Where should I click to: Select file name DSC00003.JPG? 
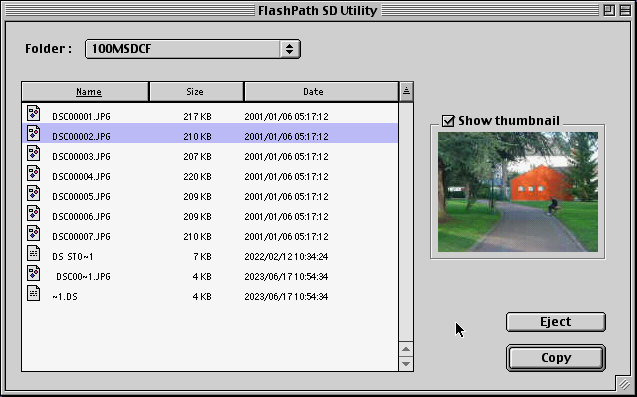pos(81,156)
